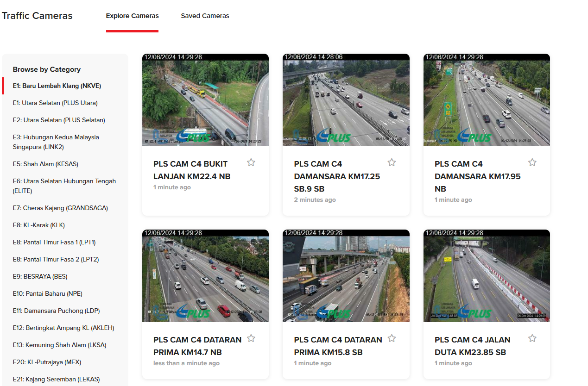Star the Dataran Prima KM15.8 SB camera
588x386 pixels.
pos(392,338)
